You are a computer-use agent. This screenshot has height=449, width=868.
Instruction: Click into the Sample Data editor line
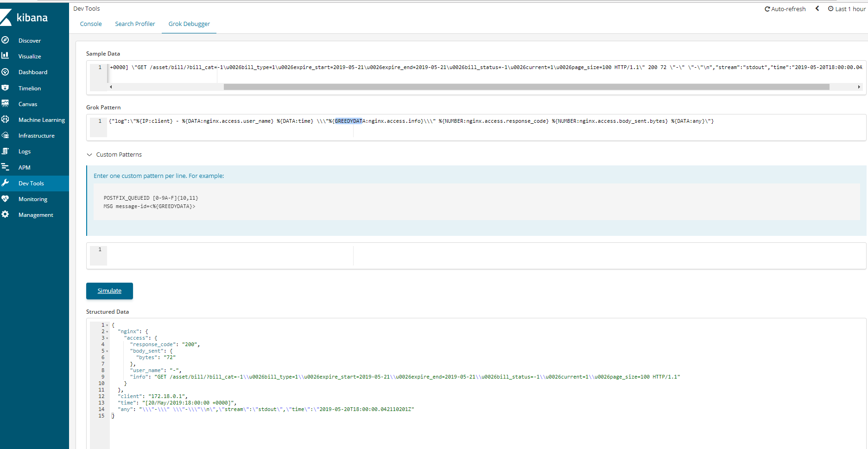486,67
